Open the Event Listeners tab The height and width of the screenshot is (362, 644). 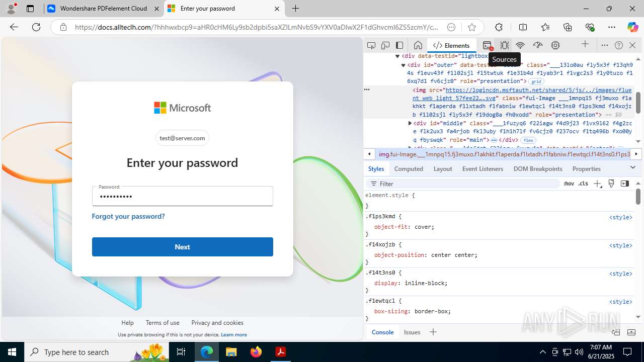tap(482, 169)
